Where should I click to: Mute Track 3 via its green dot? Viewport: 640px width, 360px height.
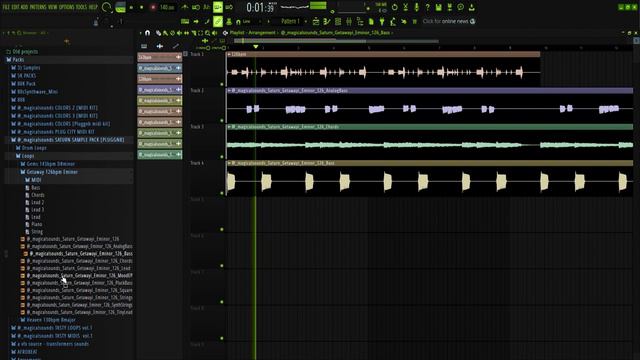pos(222,157)
